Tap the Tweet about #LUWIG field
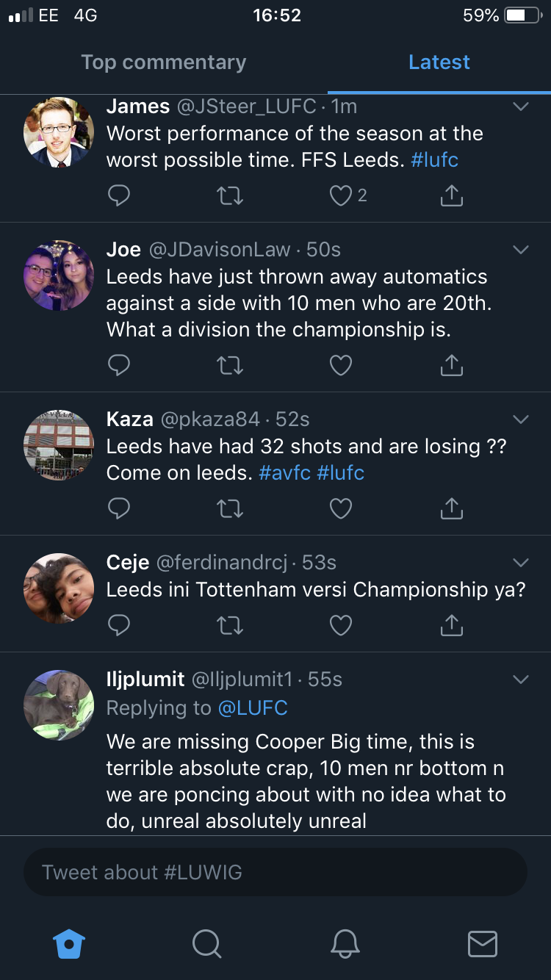Viewport: 551px width, 980px height. [x=275, y=872]
